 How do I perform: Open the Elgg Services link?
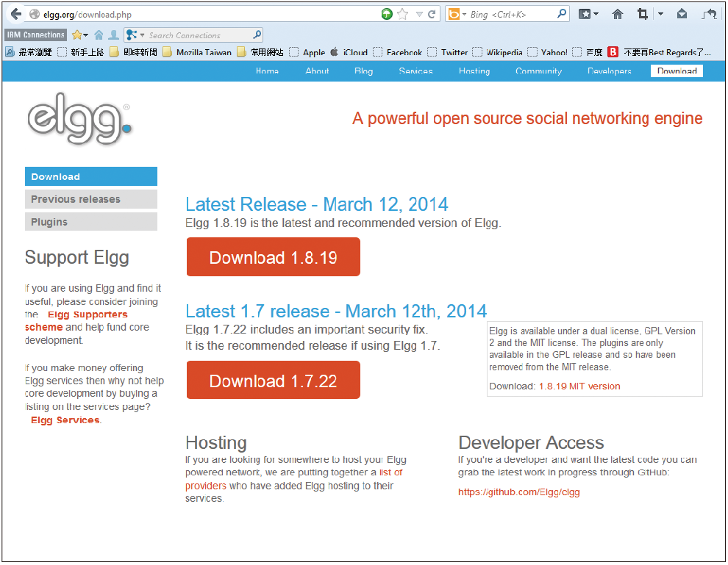coord(65,420)
